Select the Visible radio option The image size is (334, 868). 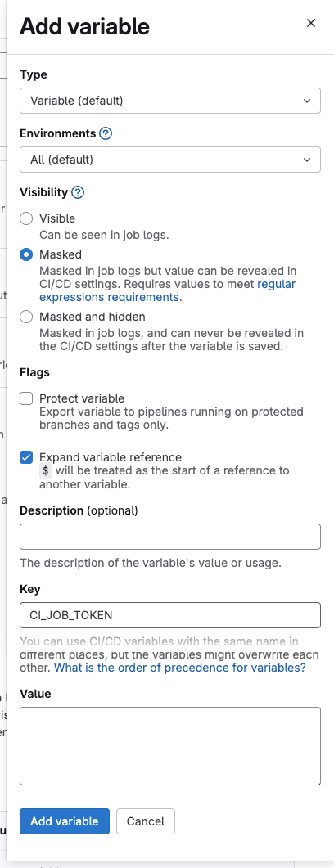pyautogui.click(x=26, y=218)
